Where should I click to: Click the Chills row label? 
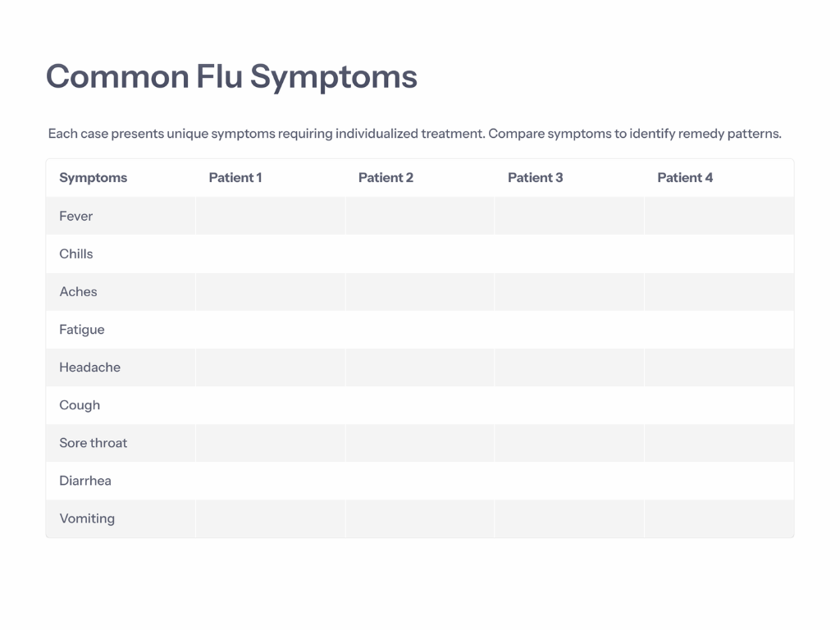pos(76,254)
